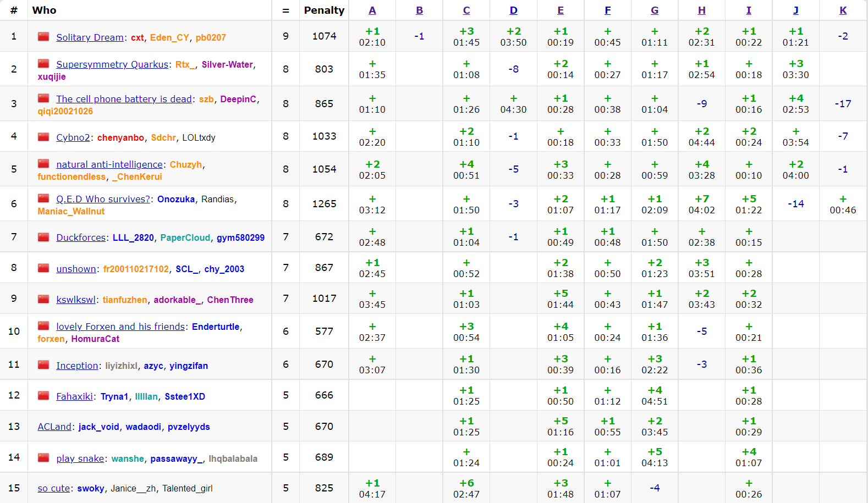Open the 'so cute' team link
Screen dimensions: 868x503
(x=54, y=488)
